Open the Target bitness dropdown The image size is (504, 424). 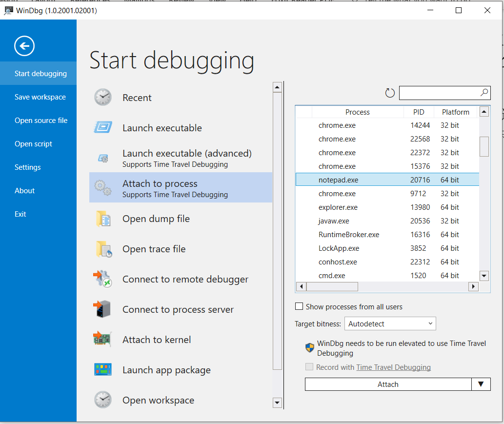point(390,323)
